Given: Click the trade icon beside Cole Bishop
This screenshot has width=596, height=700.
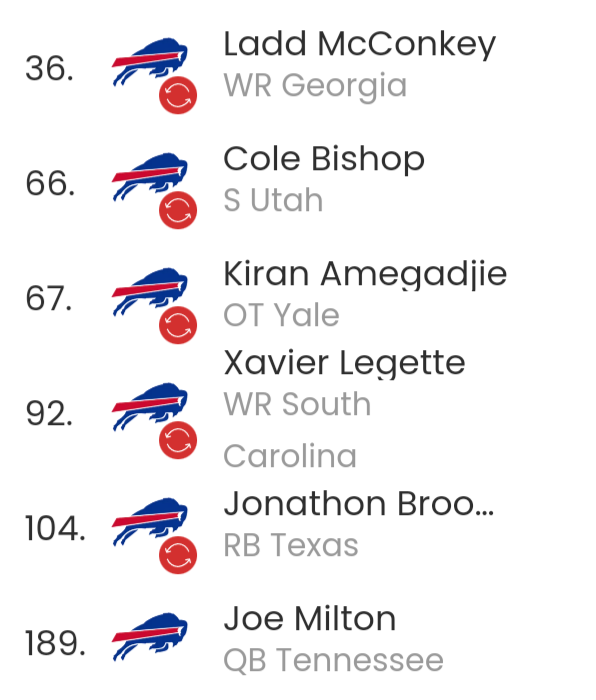Looking at the screenshot, I should tap(178, 210).
